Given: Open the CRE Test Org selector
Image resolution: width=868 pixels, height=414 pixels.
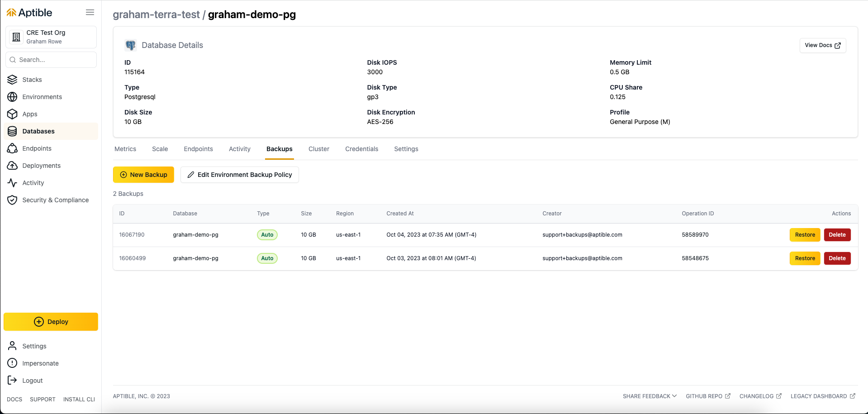Looking at the screenshot, I should (51, 37).
